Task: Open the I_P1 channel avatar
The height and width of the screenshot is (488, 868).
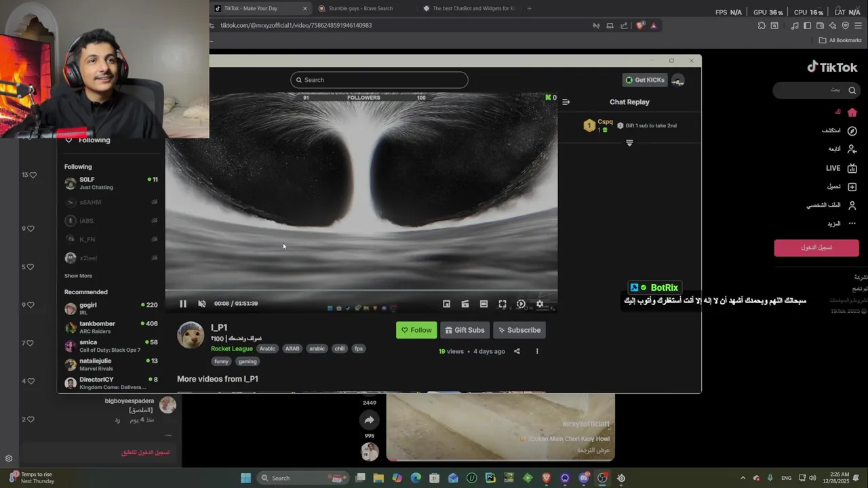Action: click(x=191, y=335)
